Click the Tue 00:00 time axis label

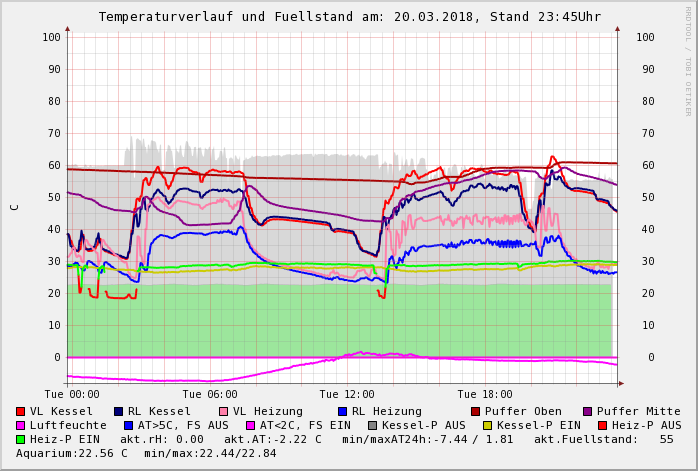point(72,394)
